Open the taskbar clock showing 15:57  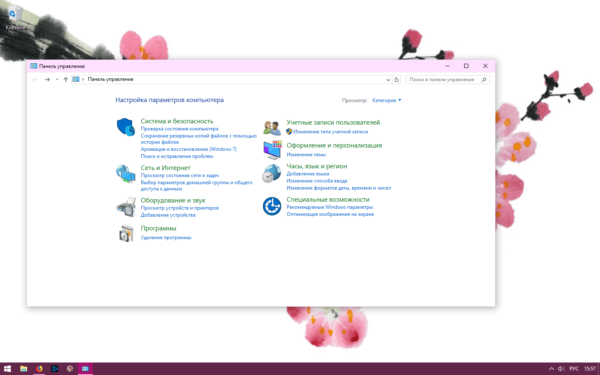coord(590,368)
